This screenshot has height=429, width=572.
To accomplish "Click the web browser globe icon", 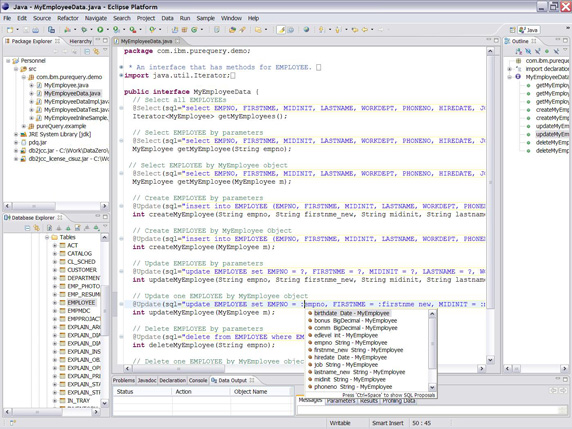I will [306, 30].
